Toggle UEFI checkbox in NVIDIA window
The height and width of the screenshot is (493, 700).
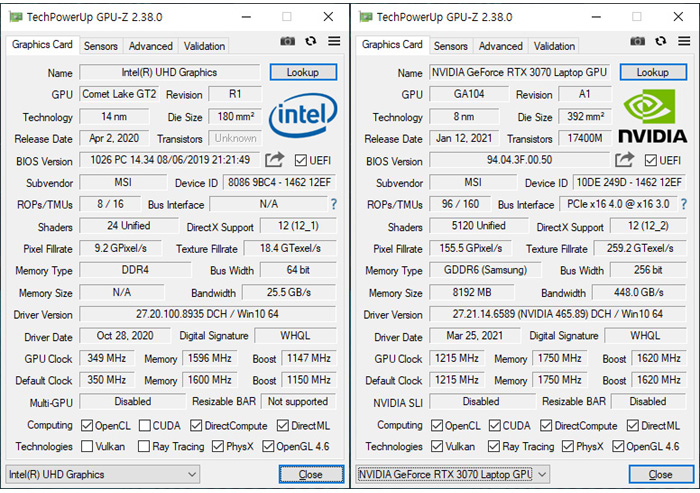pos(651,160)
